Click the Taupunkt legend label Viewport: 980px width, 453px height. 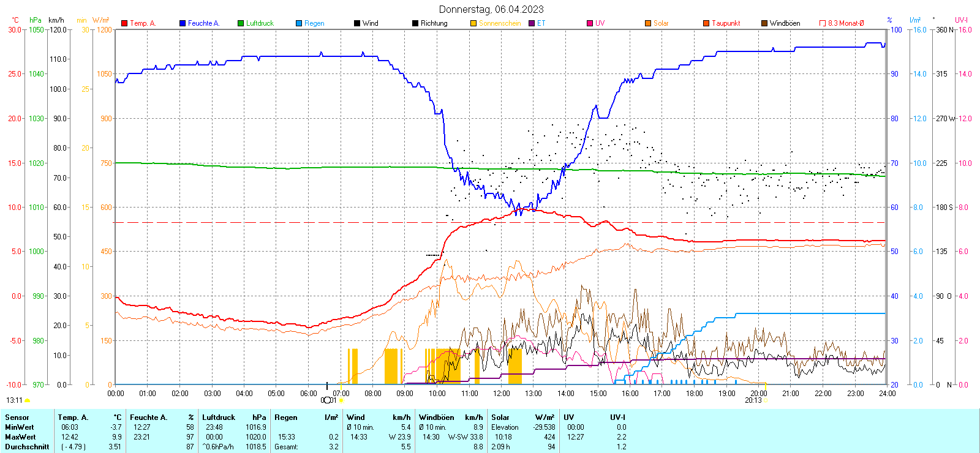click(726, 23)
